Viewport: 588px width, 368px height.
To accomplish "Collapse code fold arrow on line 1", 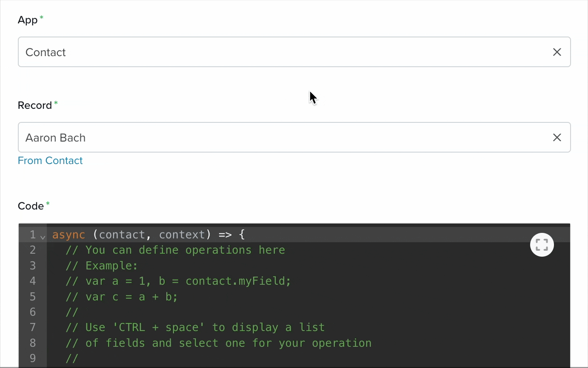I will (x=43, y=236).
